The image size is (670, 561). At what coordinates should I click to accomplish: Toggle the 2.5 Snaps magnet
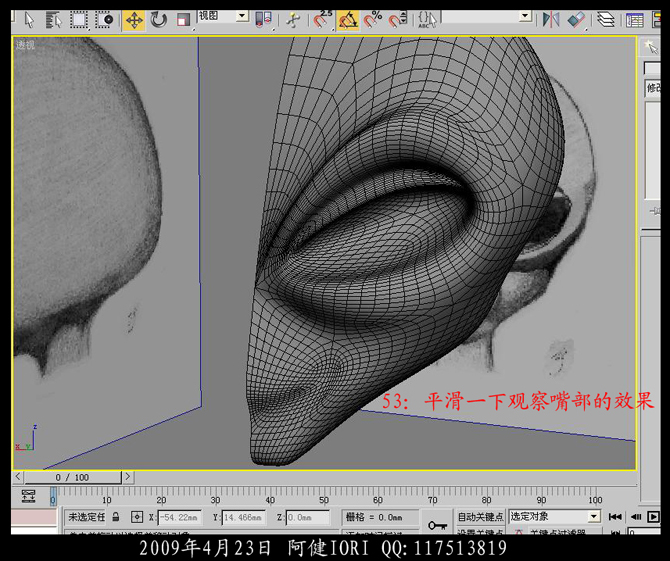click(x=322, y=20)
